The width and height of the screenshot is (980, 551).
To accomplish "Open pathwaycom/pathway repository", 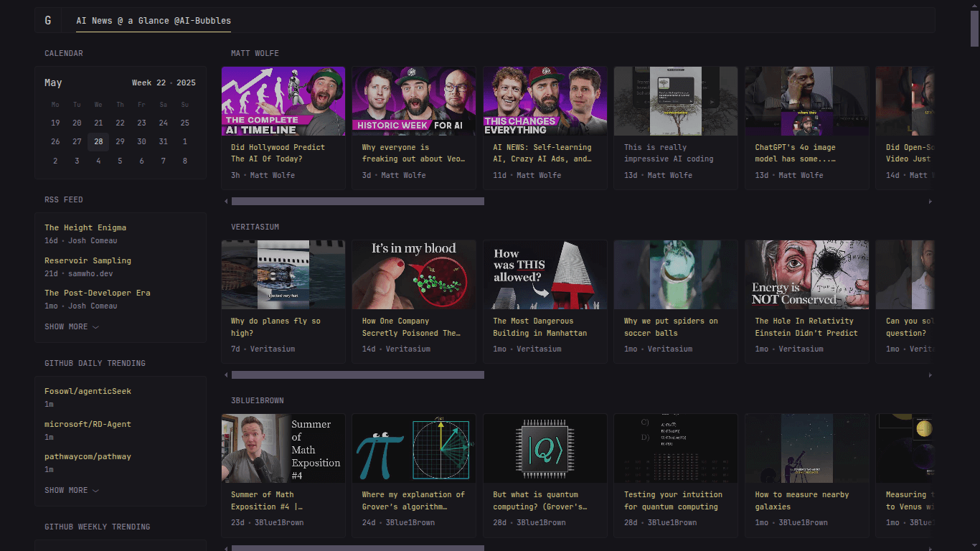I will (88, 456).
